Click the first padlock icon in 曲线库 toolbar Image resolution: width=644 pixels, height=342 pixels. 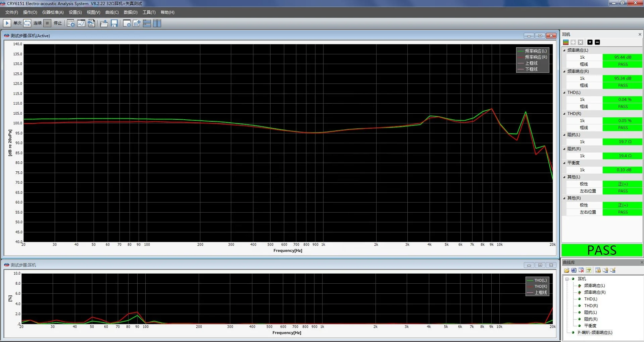[598, 270]
